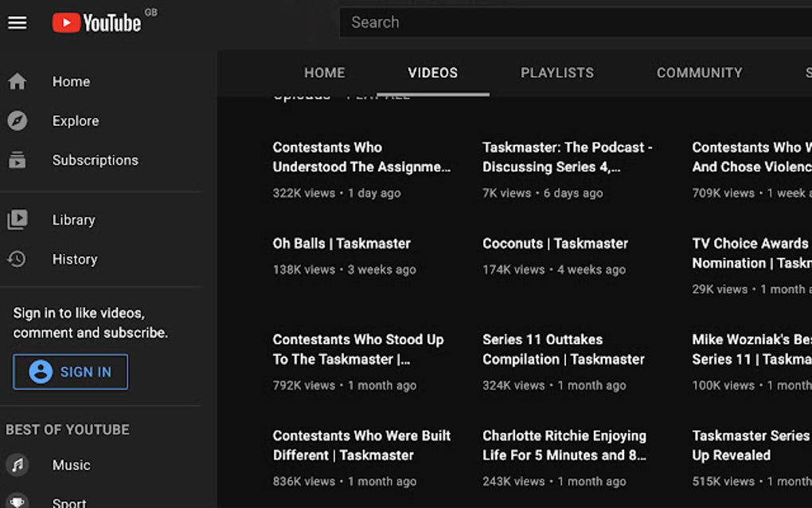Open your Library
812x508 pixels.
pos(73,220)
